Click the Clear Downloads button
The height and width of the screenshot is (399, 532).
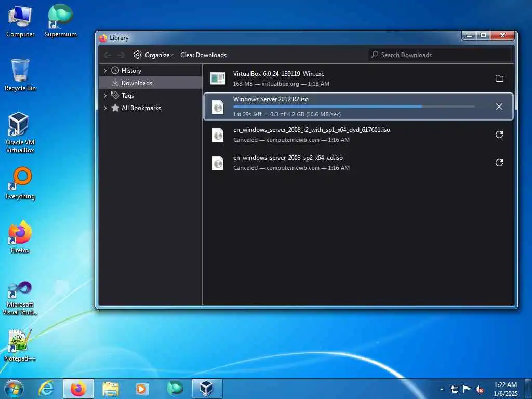[x=203, y=55]
